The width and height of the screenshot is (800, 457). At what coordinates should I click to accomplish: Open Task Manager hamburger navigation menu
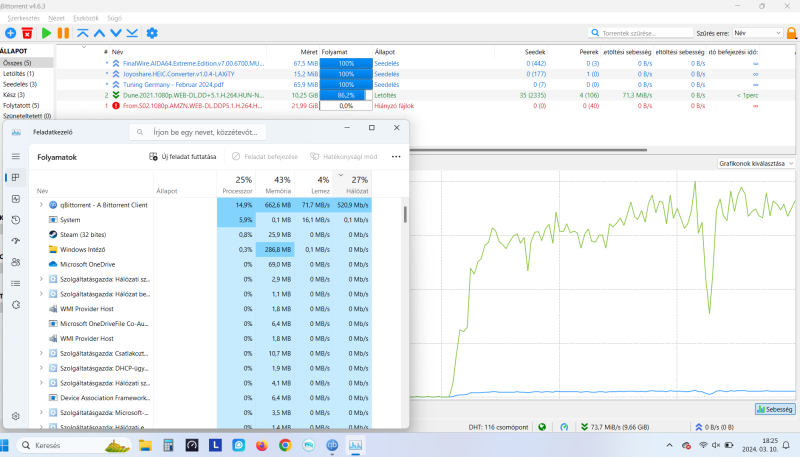[x=16, y=156]
